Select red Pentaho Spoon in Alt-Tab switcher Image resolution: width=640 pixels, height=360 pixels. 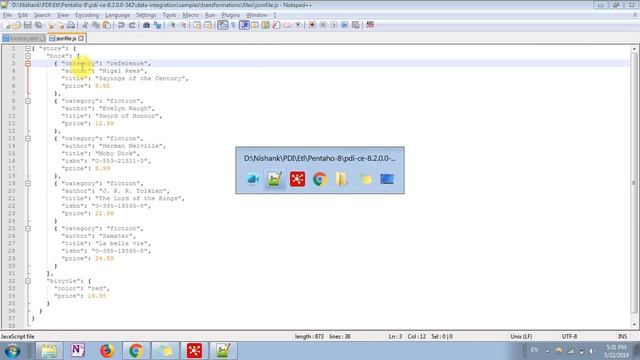(x=297, y=179)
